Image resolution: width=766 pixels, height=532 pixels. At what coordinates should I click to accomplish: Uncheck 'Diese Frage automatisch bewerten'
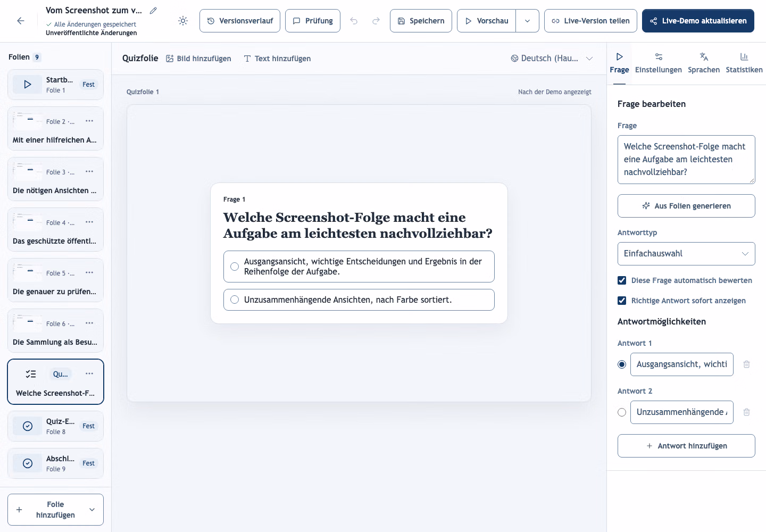click(x=622, y=280)
